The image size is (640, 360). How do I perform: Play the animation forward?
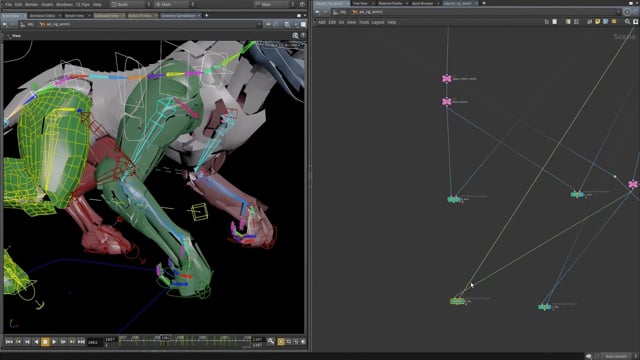54,342
